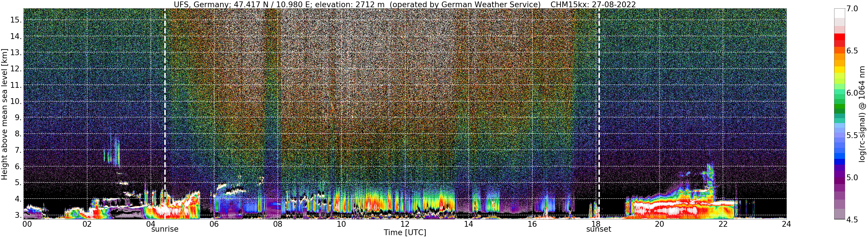868x238 pixels.
Task: Click the 'sunset' label below the time axis
Action: tap(598, 229)
